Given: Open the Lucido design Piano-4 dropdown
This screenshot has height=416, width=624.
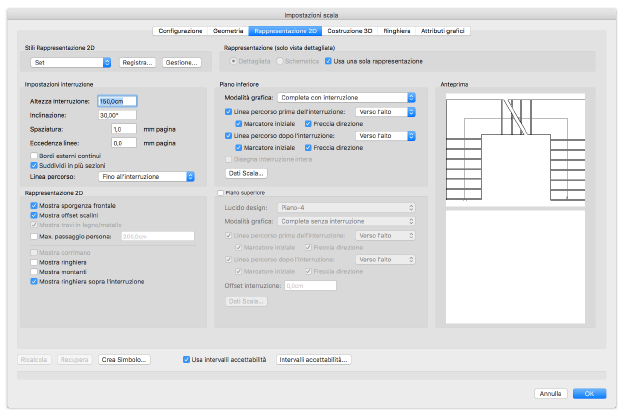Looking at the screenshot, I should coord(346,208).
